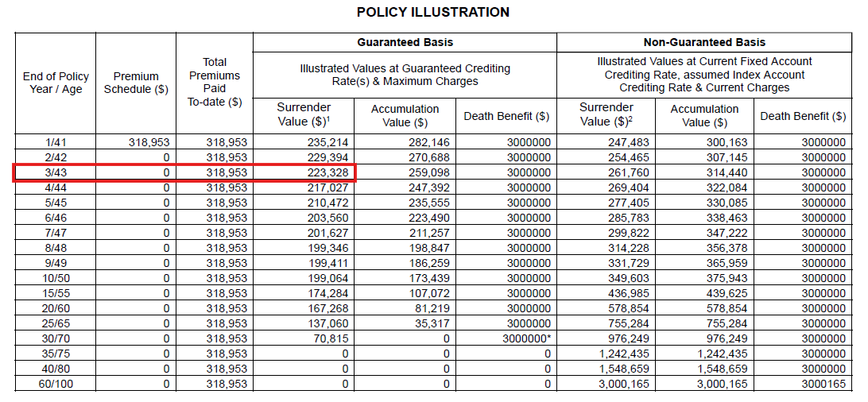Select the 3/43 policy year row label
Viewport: 868px width, 402px height.
coord(56,172)
